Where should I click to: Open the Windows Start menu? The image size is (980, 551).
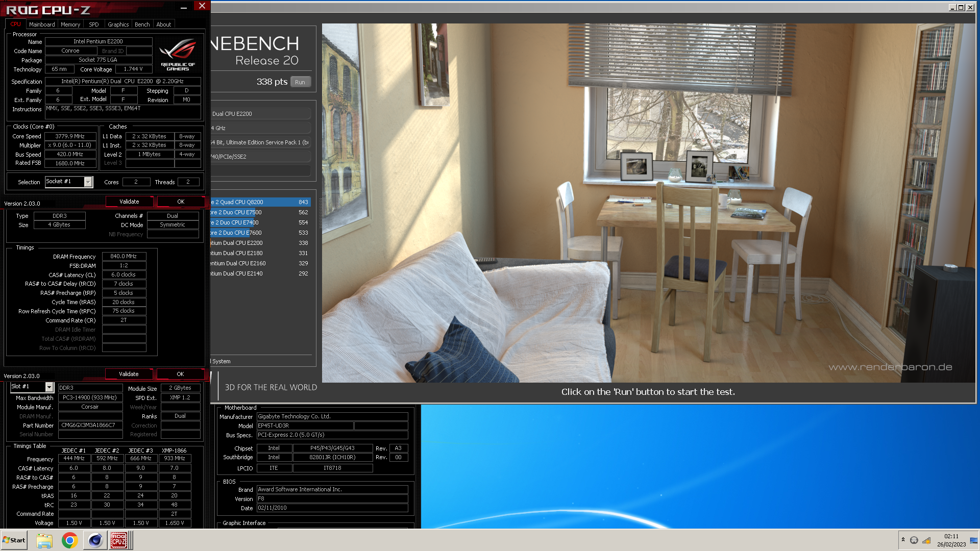(x=14, y=540)
